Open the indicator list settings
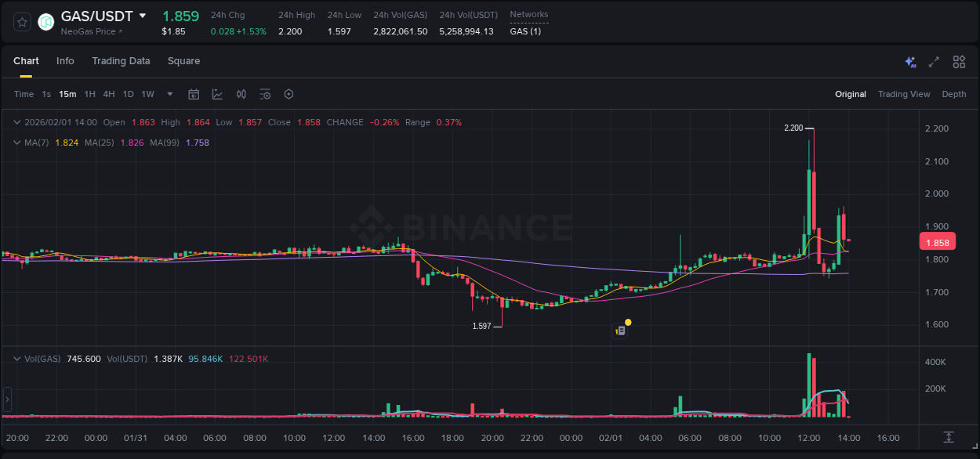The image size is (980, 459). 265,93
